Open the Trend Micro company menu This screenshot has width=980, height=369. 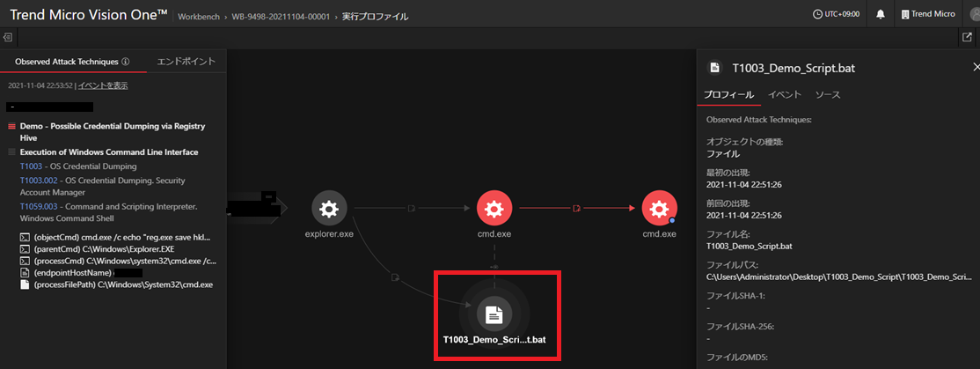point(927,14)
